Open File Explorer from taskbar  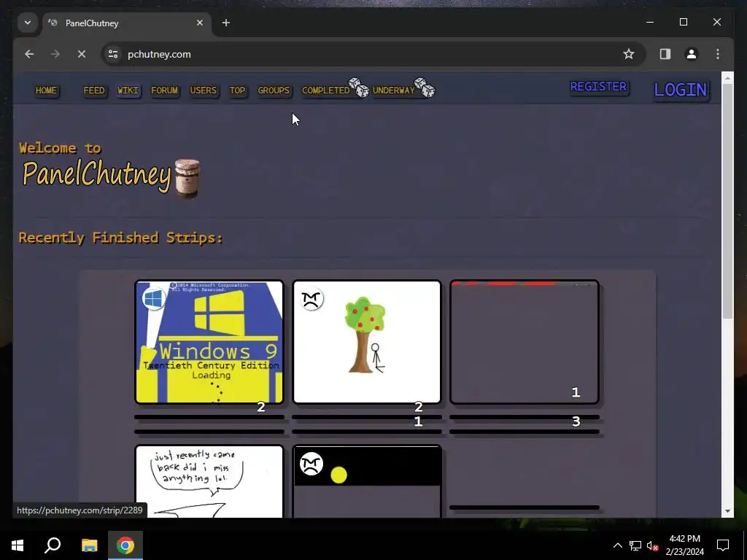(89, 545)
